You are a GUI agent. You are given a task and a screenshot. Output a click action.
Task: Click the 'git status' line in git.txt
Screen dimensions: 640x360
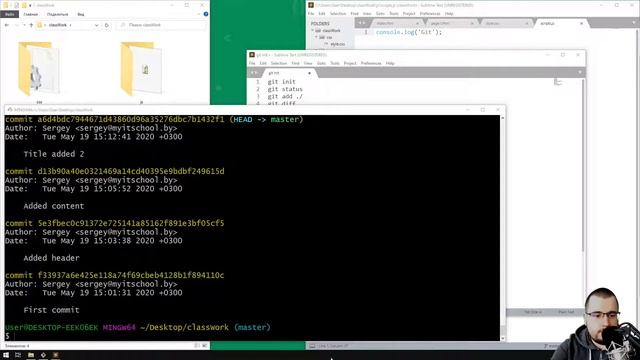tap(285, 89)
